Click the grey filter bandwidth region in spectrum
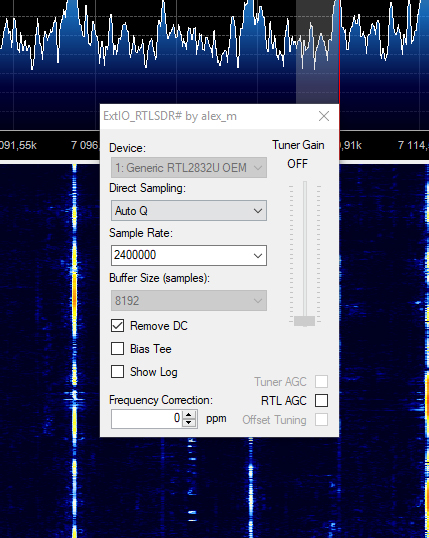Viewport: 429px width, 538px height. coord(317,51)
